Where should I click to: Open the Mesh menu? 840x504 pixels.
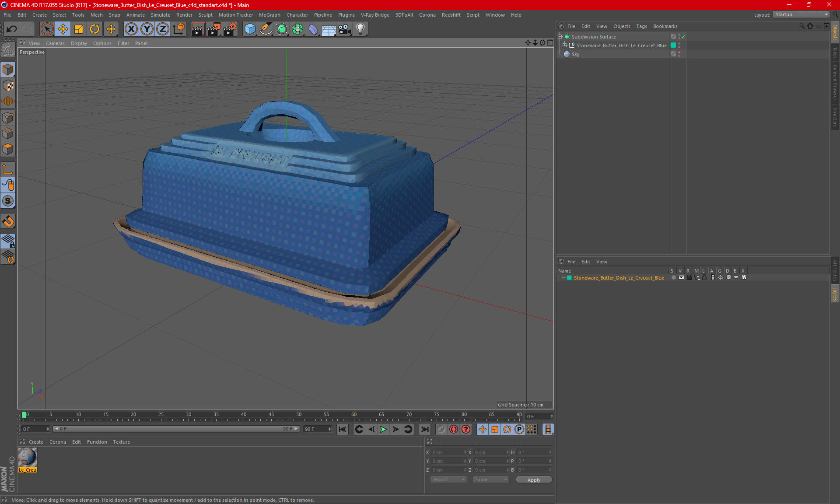(x=96, y=15)
